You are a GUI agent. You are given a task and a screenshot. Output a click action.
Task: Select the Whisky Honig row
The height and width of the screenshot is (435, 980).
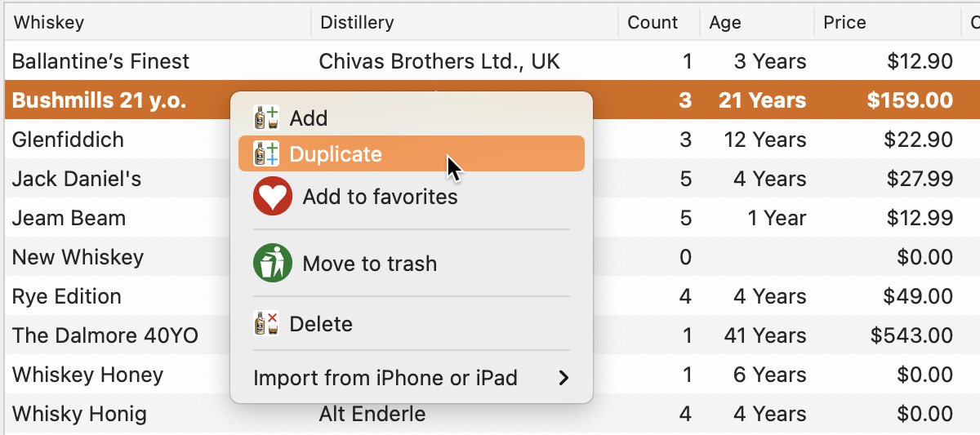(x=490, y=414)
